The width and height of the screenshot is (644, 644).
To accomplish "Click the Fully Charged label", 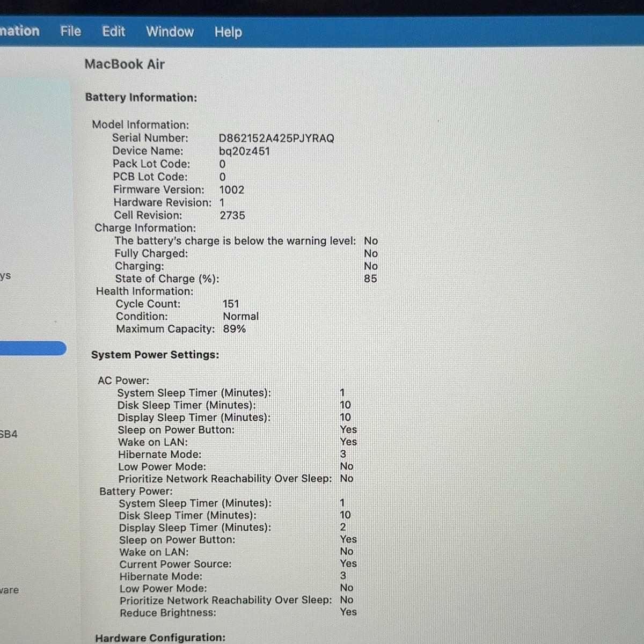I will (151, 253).
